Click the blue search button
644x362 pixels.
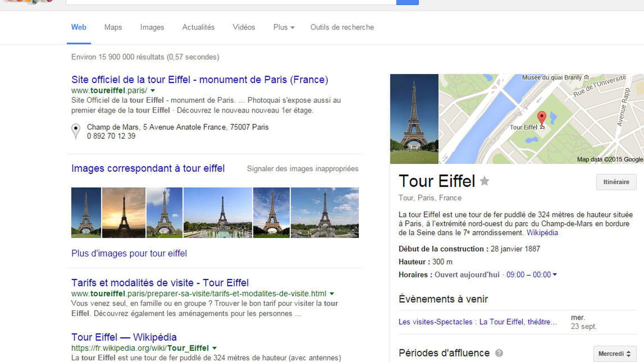pos(407,2)
